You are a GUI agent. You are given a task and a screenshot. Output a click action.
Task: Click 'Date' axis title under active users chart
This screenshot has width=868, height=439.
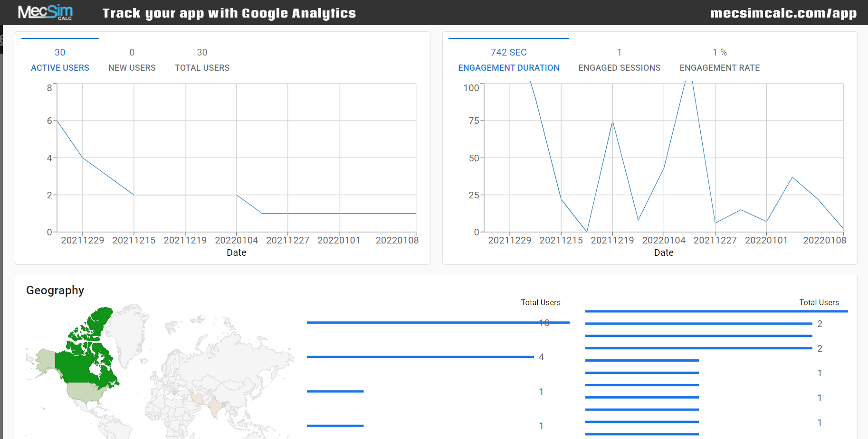coord(237,253)
